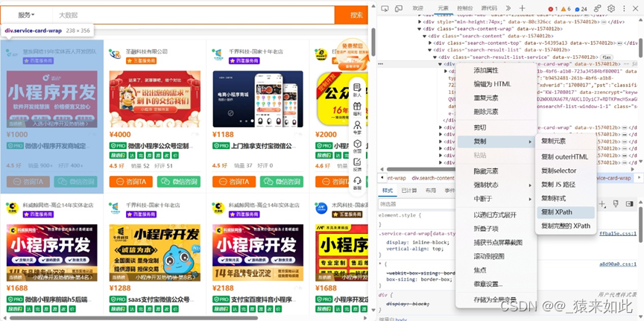Screen dimensions: 644x321
Task: Open the 服务 search category dropdown
Action: tap(26, 15)
